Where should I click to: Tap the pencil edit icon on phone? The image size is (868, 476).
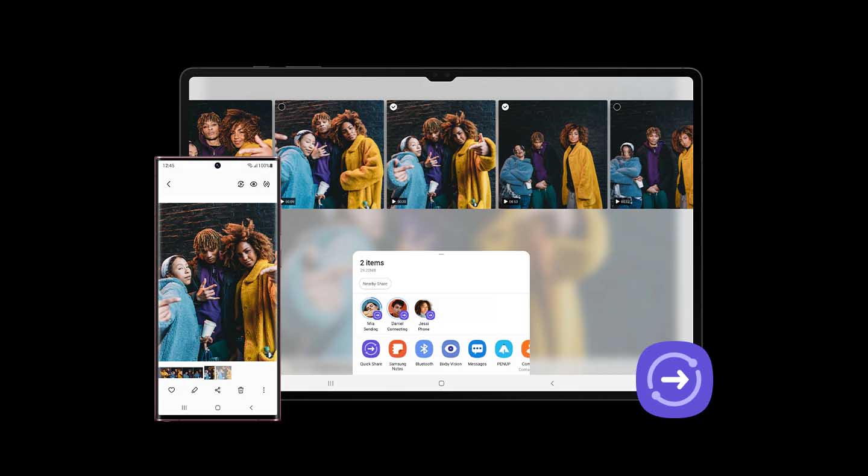point(195,390)
